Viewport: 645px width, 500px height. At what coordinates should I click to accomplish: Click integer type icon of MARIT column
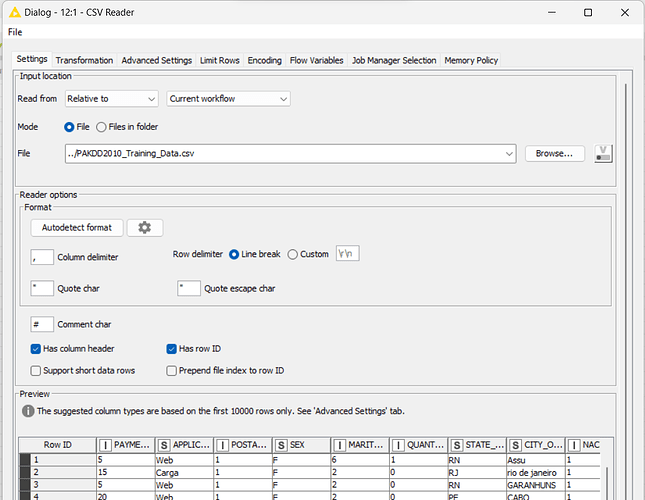(x=340, y=445)
